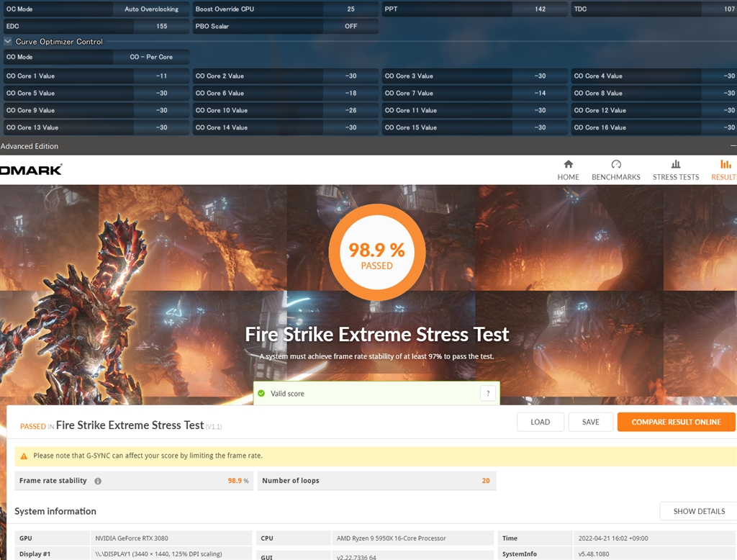
Task: Click the Frame rate stability info icon
Action: tap(98, 481)
